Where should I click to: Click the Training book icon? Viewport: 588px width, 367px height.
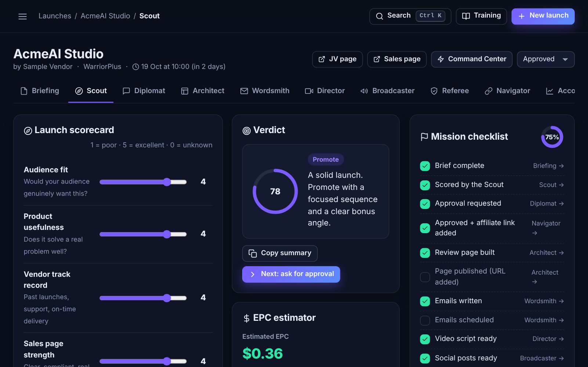pos(466,16)
